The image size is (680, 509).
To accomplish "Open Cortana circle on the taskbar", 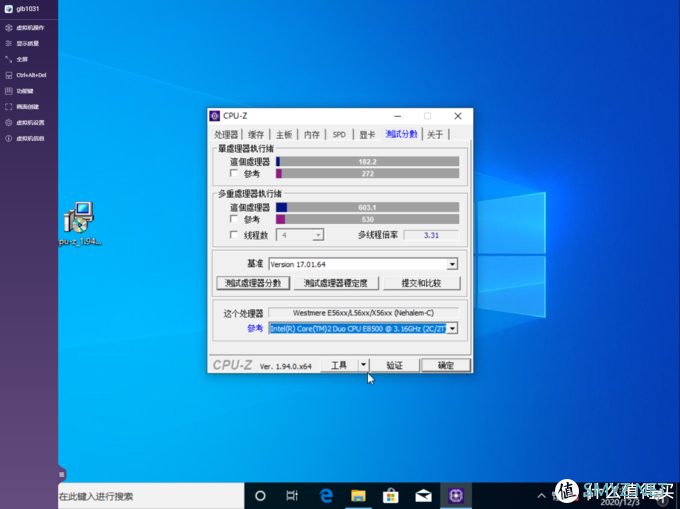I will click(x=260, y=496).
